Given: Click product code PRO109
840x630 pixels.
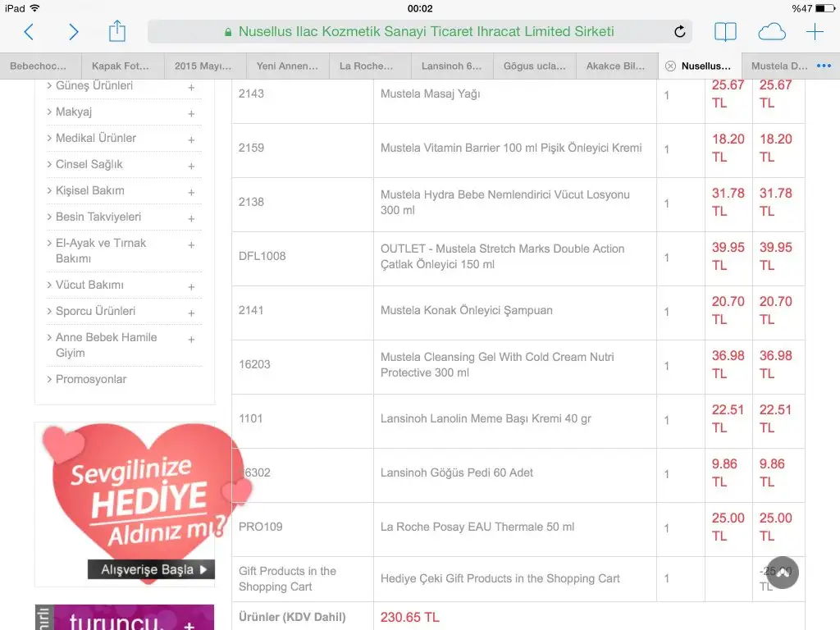Looking at the screenshot, I should [260, 527].
